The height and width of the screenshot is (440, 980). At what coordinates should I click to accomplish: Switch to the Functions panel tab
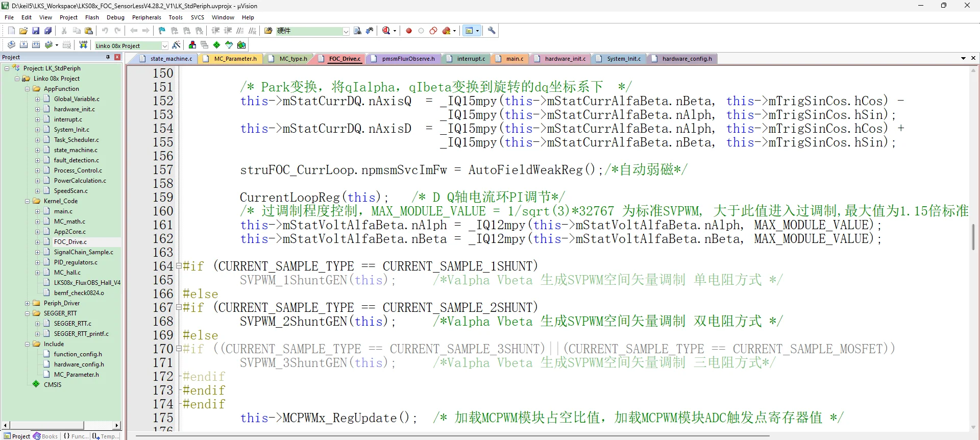[x=76, y=436]
